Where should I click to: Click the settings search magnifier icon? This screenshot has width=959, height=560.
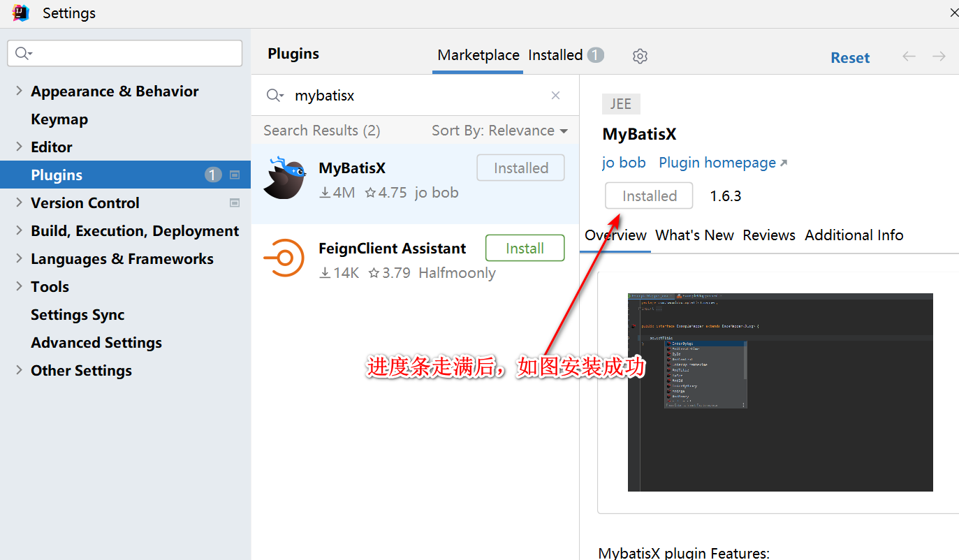[24, 54]
